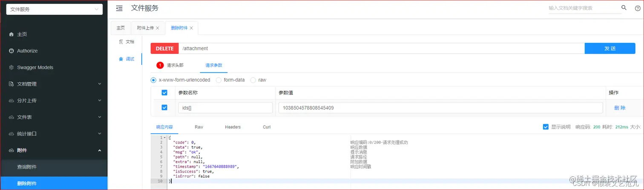Image resolution: width=644 pixels, height=190 pixels.
Task: Click the 文件表 cloud icon
Action: (x=11, y=117)
